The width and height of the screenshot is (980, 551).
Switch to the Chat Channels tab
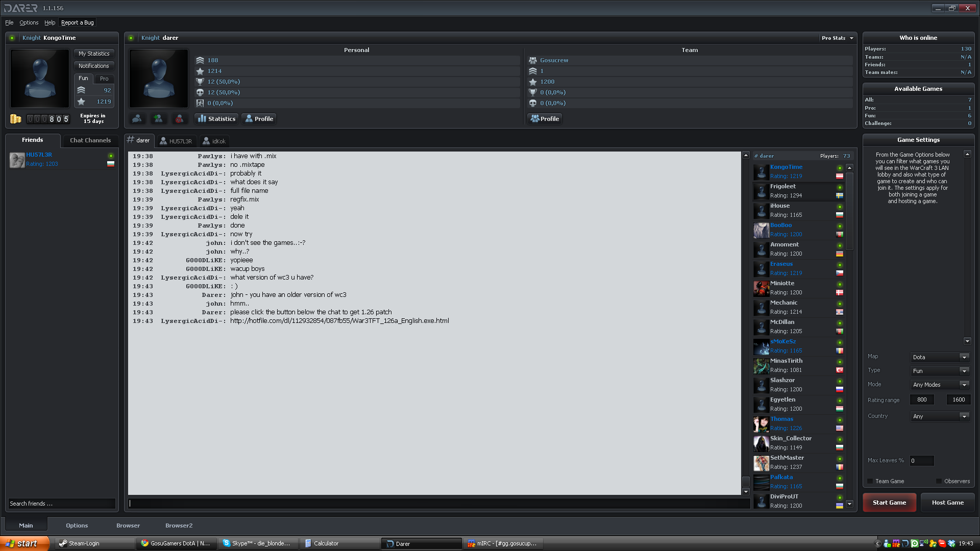(90, 140)
